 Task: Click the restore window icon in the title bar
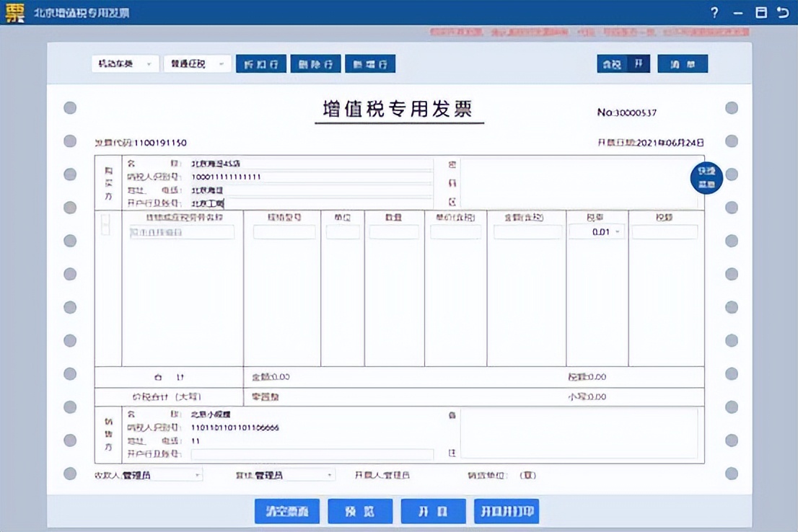(x=761, y=12)
